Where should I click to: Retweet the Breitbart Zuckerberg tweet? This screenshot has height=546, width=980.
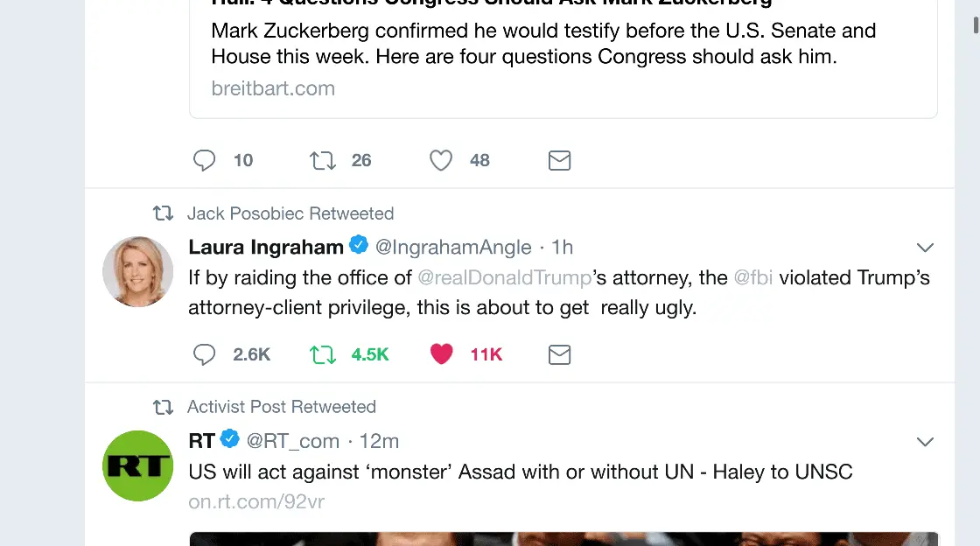click(x=324, y=160)
